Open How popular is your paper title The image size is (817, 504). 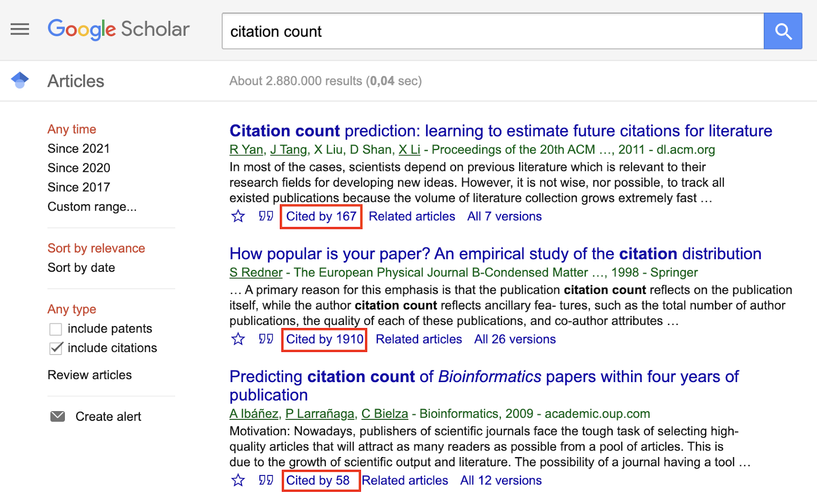(x=495, y=254)
